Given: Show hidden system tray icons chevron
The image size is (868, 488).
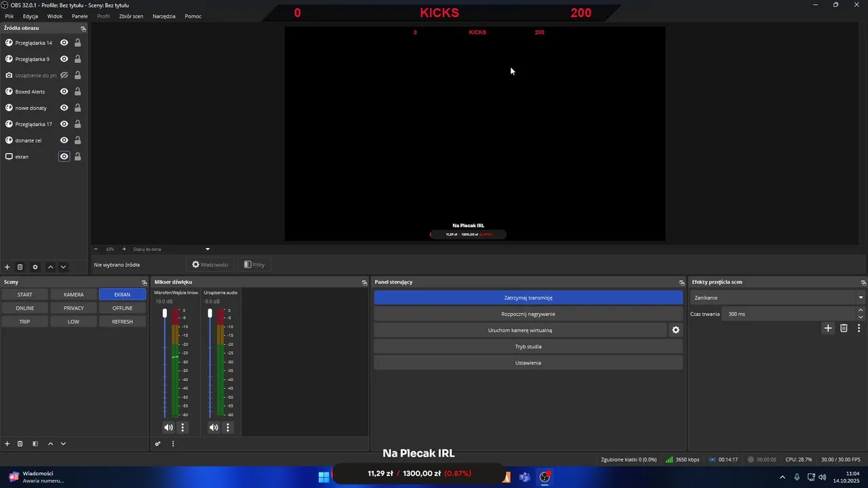Looking at the screenshot, I should [783, 477].
